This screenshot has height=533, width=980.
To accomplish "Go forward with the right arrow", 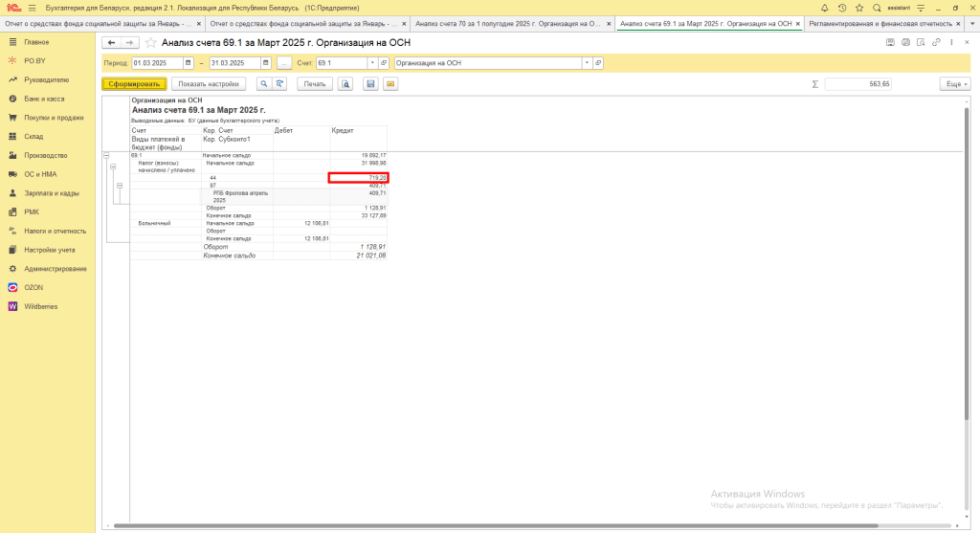I will (129, 42).
